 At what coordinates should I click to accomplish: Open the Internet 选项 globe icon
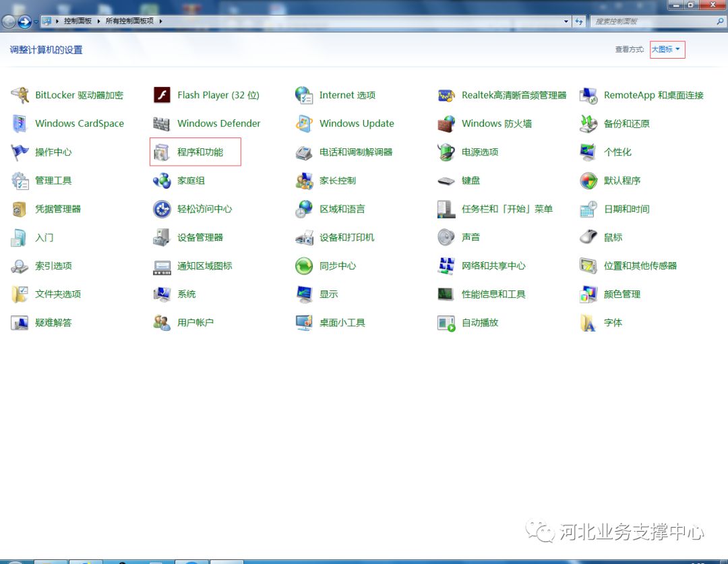pos(304,95)
